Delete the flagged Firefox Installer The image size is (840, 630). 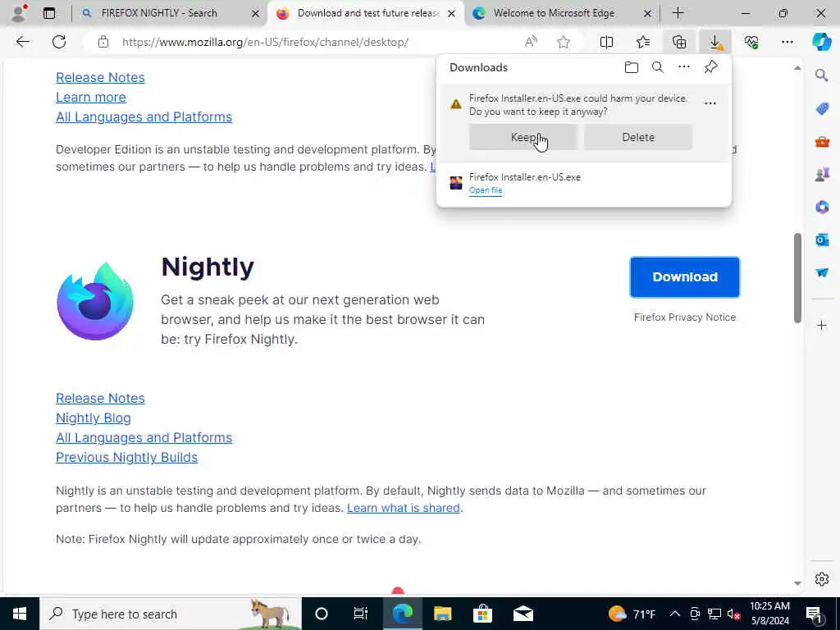click(x=638, y=137)
